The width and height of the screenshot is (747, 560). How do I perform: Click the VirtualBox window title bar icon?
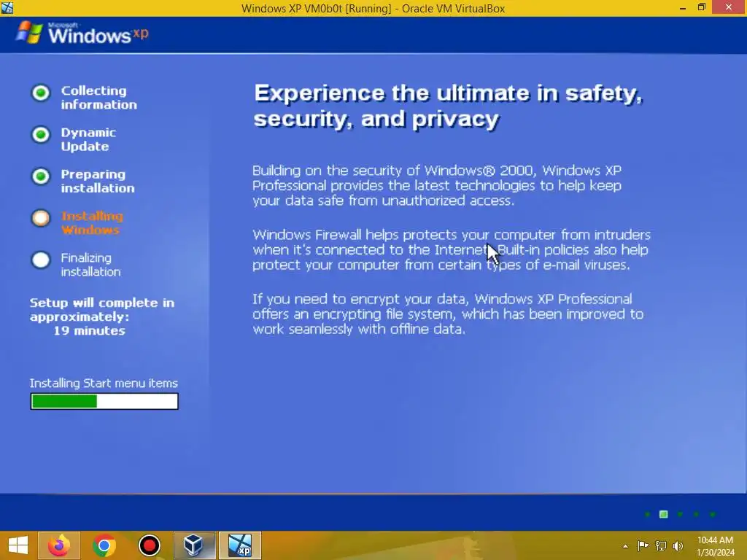[7, 7]
